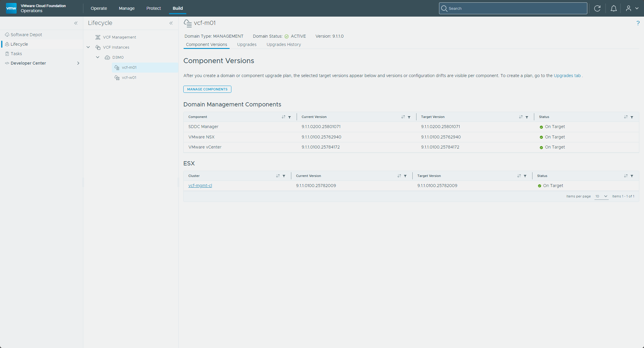Screen dimensions: 644x348
Task: Sort the Component column
Action: (x=284, y=117)
